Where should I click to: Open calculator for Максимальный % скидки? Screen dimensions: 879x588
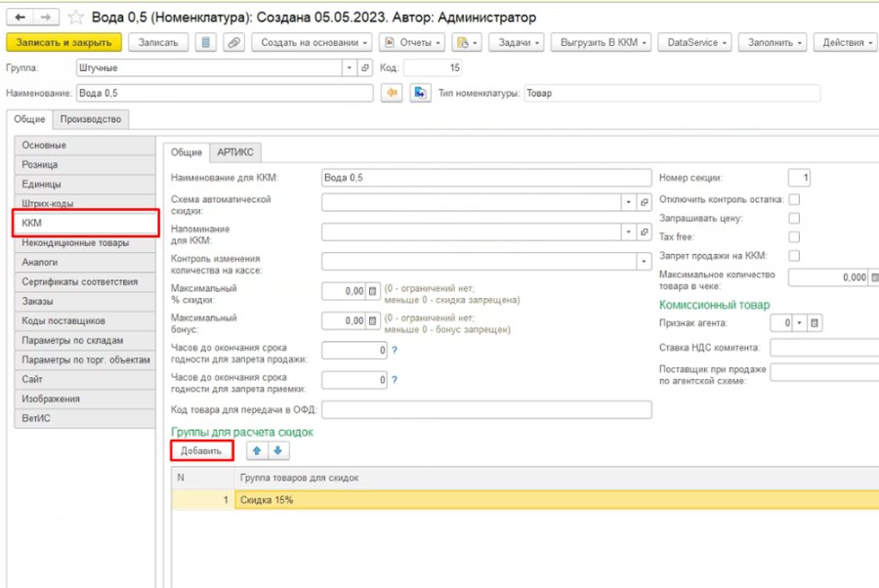pos(373,291)
